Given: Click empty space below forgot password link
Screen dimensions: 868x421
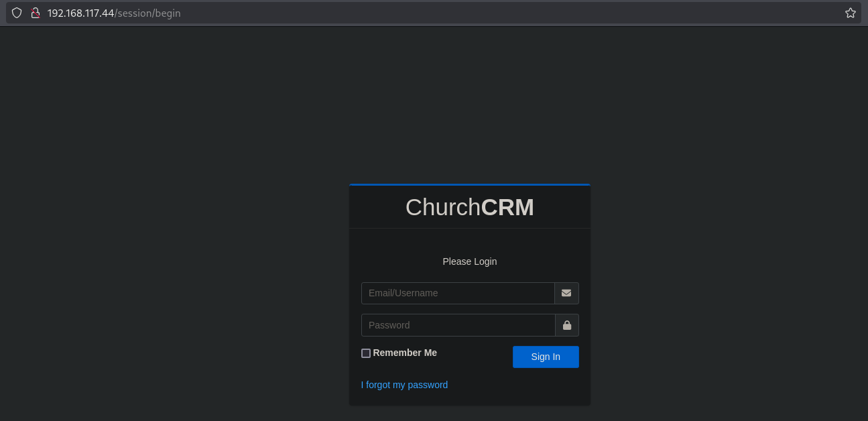Looking at the screenshot, I should pyautogui.click(x=469, y=398).
